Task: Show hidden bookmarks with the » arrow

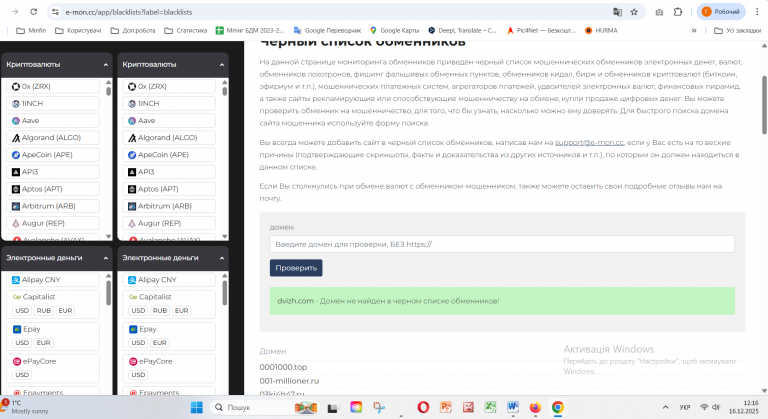Action: pos(694,30)
